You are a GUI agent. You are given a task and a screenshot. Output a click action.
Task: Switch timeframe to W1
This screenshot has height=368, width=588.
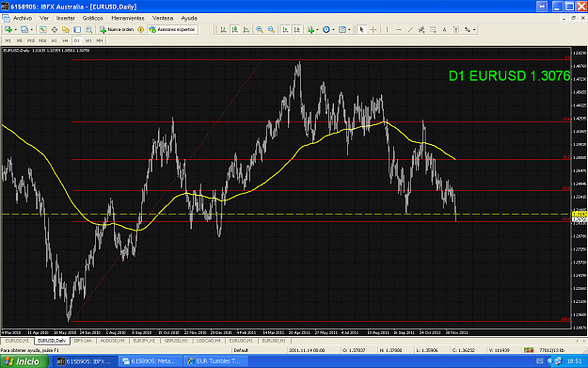[x=88, y=40]
